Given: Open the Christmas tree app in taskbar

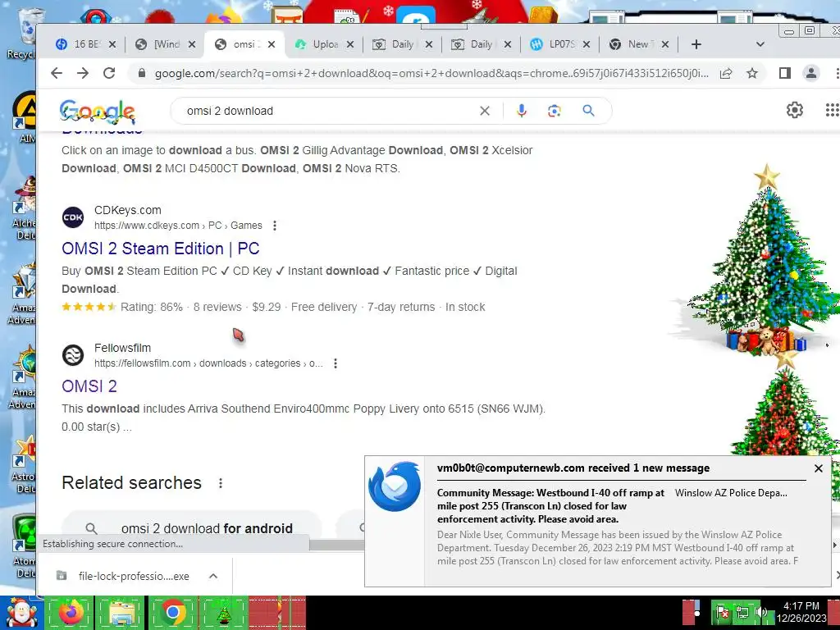Looking at the screenshot, I should [x=223, y=612].
